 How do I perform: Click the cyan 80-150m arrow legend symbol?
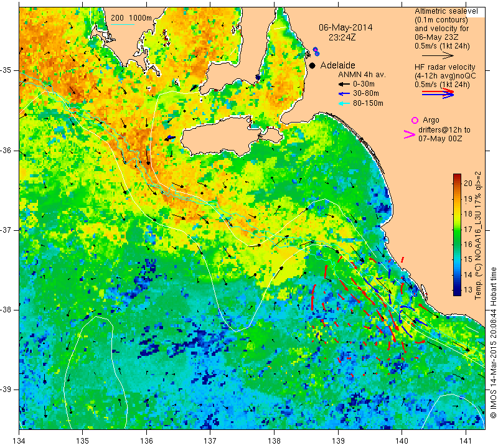(344, 103)
